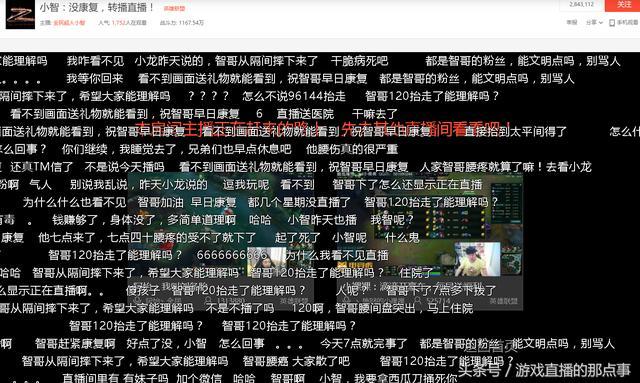Click the comment 小智昨天也播

[322, 220]
